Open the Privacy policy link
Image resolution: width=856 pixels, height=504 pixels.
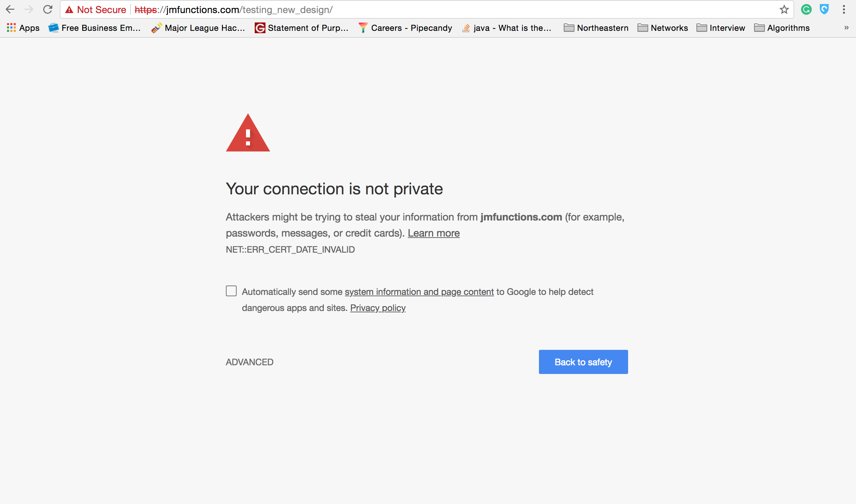coord(378,308)
